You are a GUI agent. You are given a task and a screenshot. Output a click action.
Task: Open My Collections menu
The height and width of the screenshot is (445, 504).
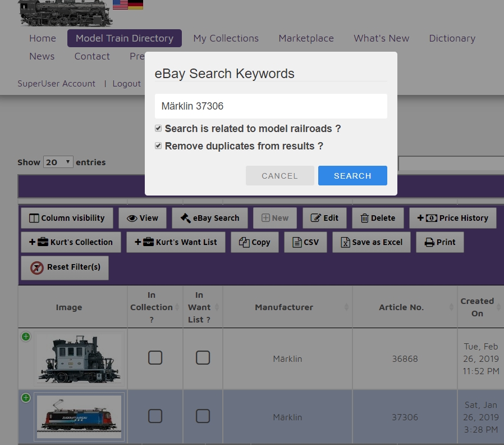(226, 38)
